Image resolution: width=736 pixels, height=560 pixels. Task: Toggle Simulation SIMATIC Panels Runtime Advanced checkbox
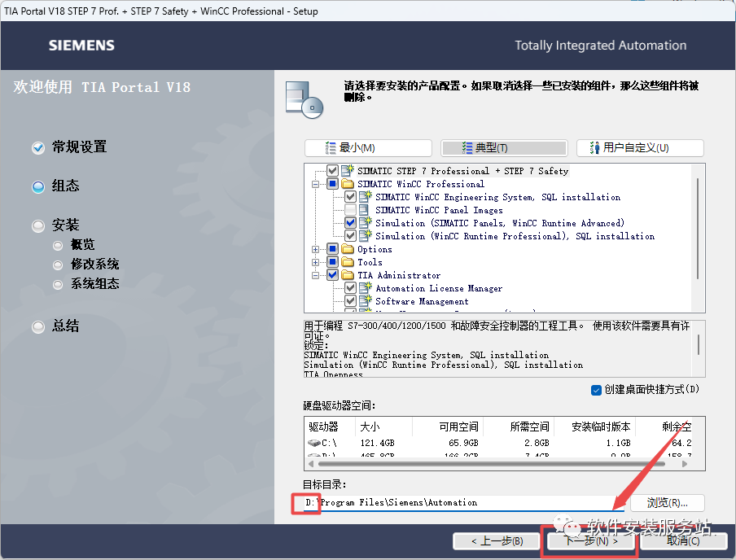click(350, 222)
